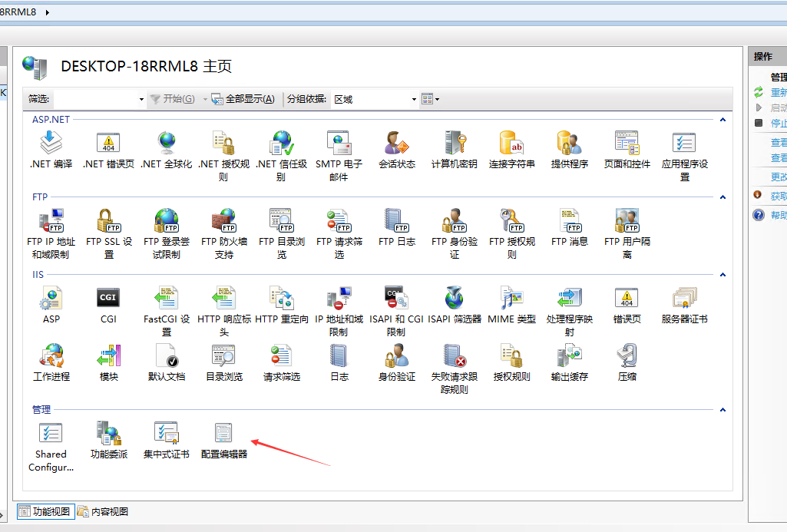Image resolution: width=787 pixels, height=532 pixels.
Task: Click the DESKTOP-18RRML8 breadcrumb item
Action: [15, 12]
